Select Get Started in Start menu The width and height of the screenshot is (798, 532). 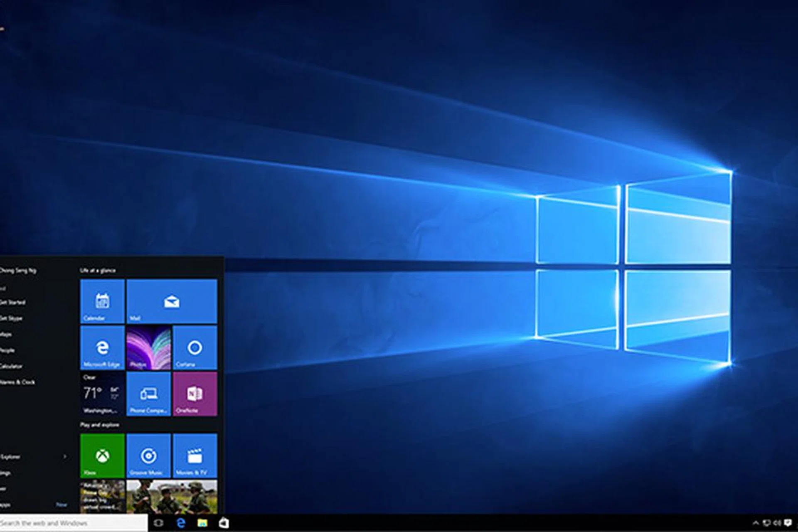click(13, 302)
